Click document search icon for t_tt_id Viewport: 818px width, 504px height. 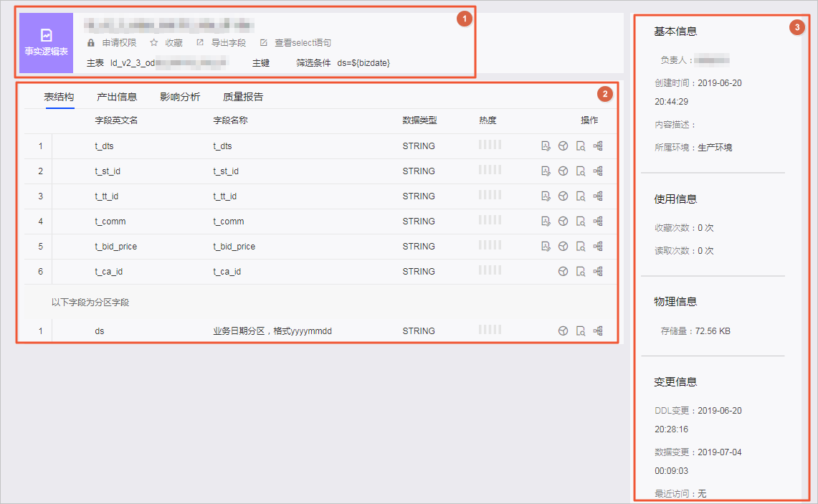coord(581,196)
